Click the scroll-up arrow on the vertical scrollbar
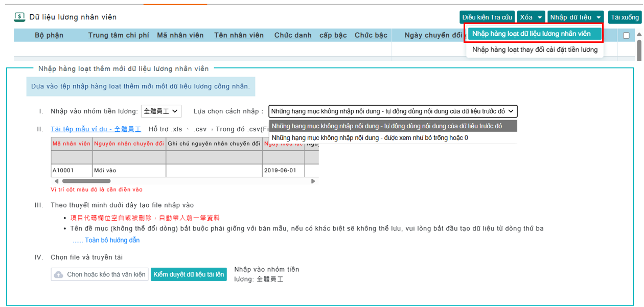The image size is (644, 307). 639,35
